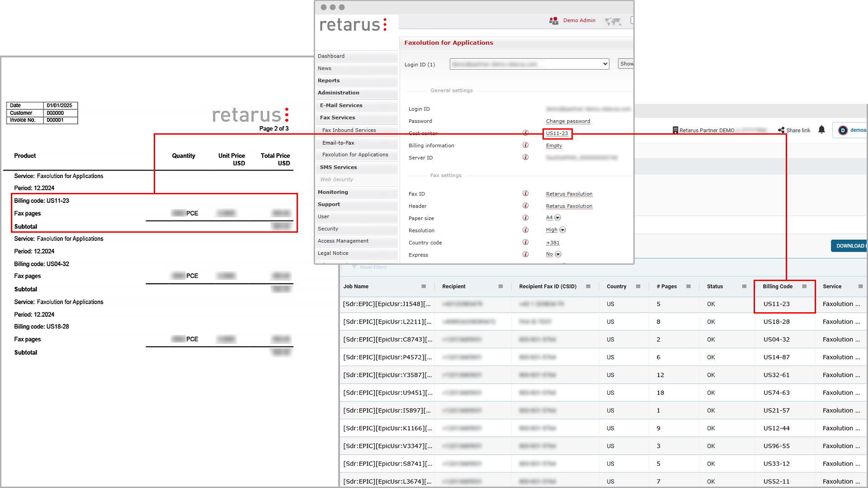Select the job row EpicUsr:P4572
The width and height of the screenshot is (868, 488).
(603, 357)
